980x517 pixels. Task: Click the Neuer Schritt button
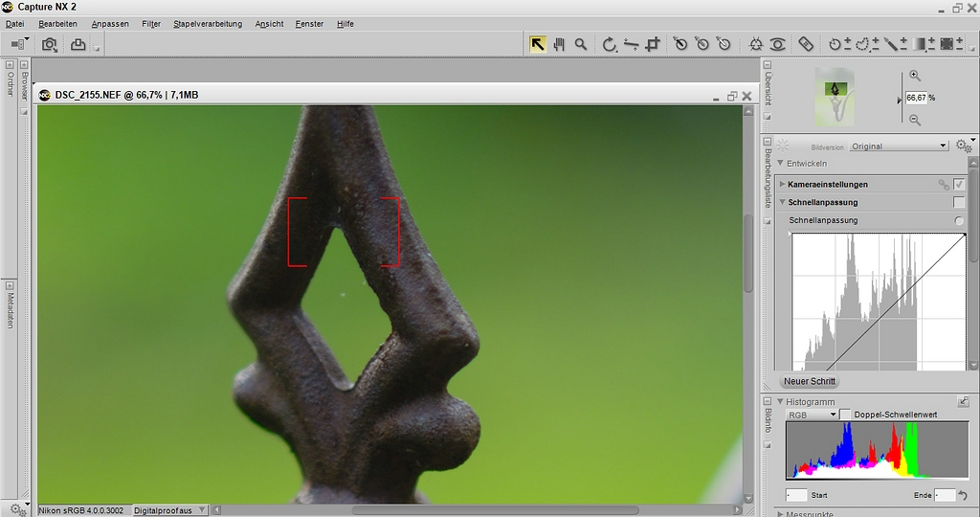point(810,381)
